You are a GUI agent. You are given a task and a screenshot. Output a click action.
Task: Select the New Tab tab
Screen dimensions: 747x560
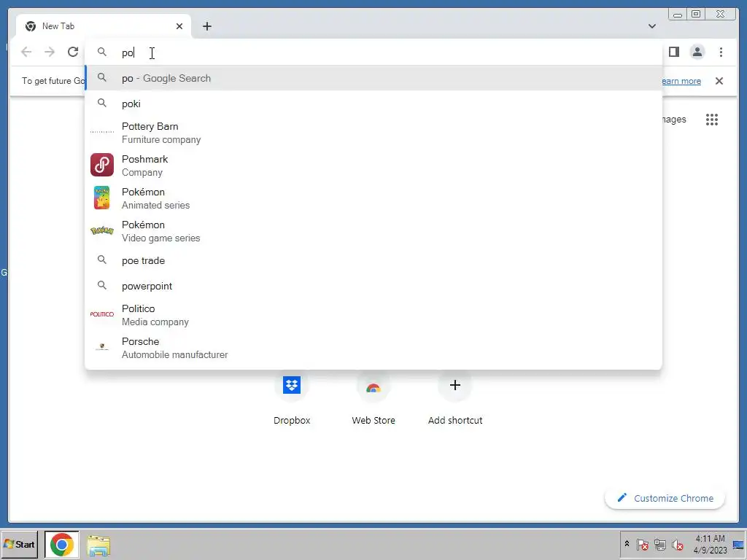tap(104, 26)
